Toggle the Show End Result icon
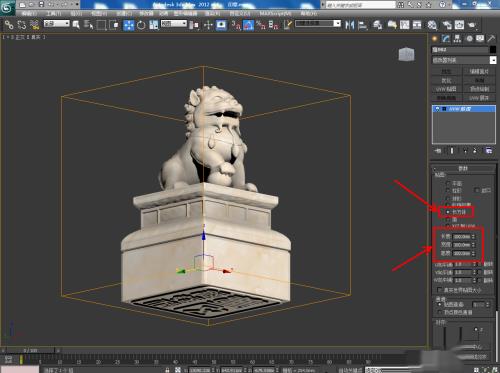This screenshot has width=500, height=373. pos(452,151)
